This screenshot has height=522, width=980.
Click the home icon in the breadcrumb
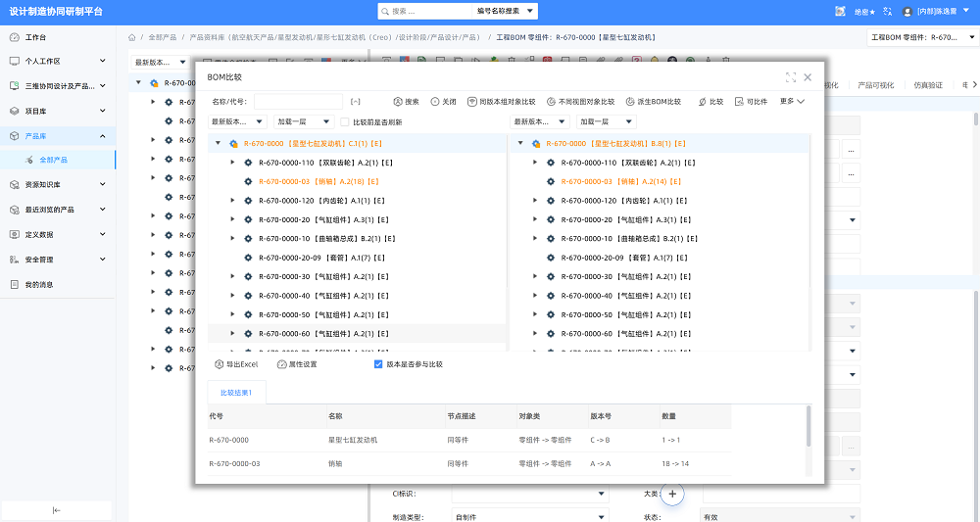[x=132, y=37]
